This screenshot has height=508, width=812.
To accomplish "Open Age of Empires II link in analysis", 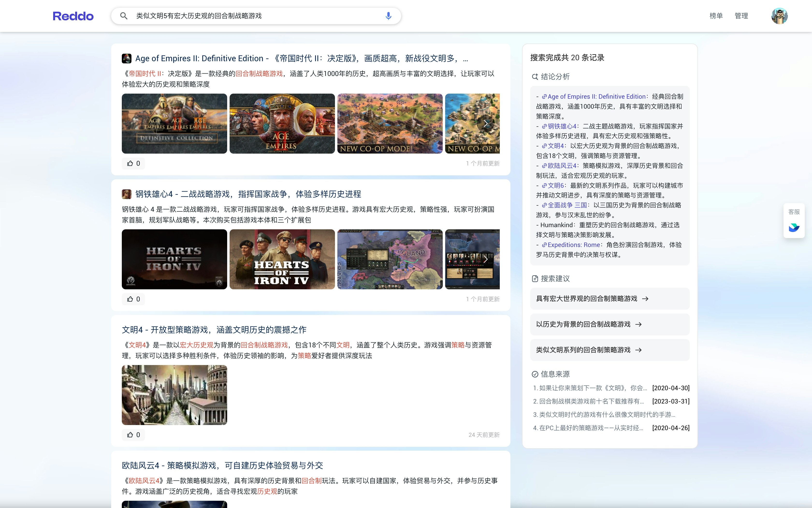I will point(594,97).
